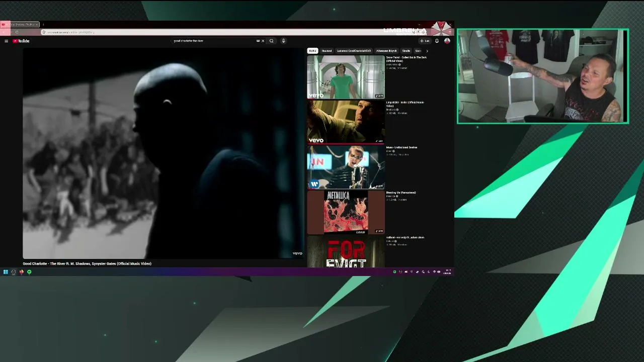Open the YouTube guide hamburger menu
Viewport: 644px width, 362px height.
[6, 41]
